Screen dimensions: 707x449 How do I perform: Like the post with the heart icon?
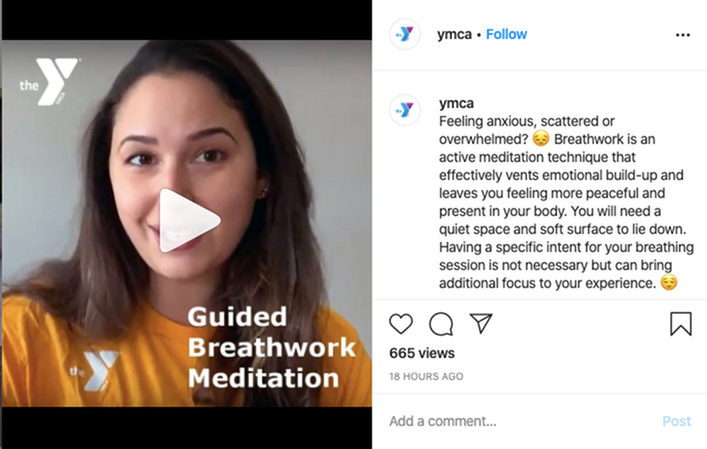click(x=401, y=324)
